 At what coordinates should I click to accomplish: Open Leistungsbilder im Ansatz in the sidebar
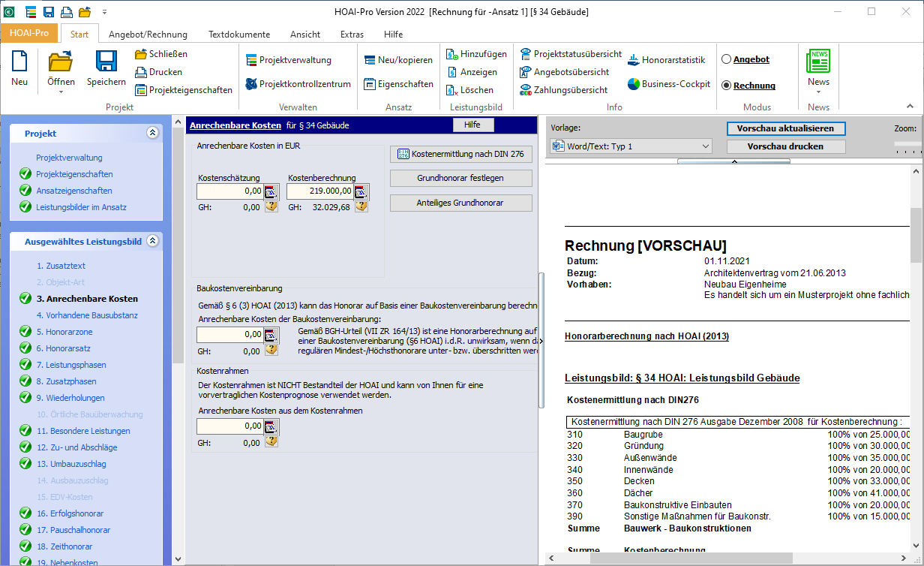[x=81, y=207]
